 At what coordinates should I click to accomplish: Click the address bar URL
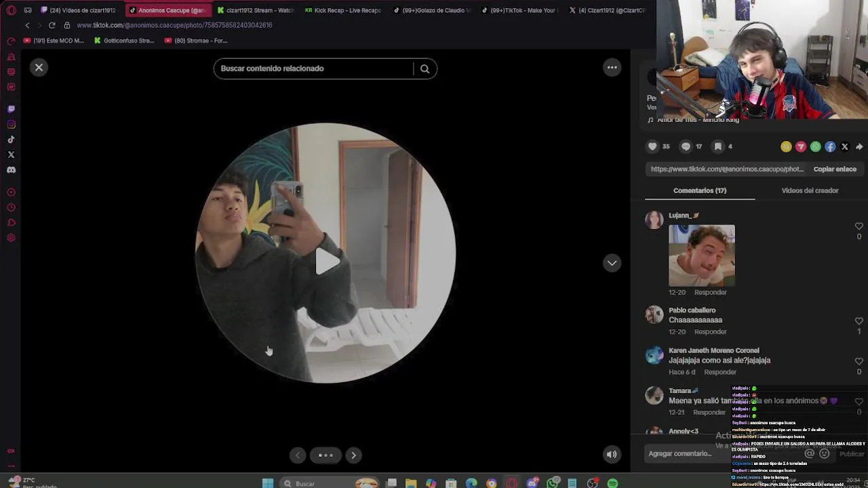point(174,25)
